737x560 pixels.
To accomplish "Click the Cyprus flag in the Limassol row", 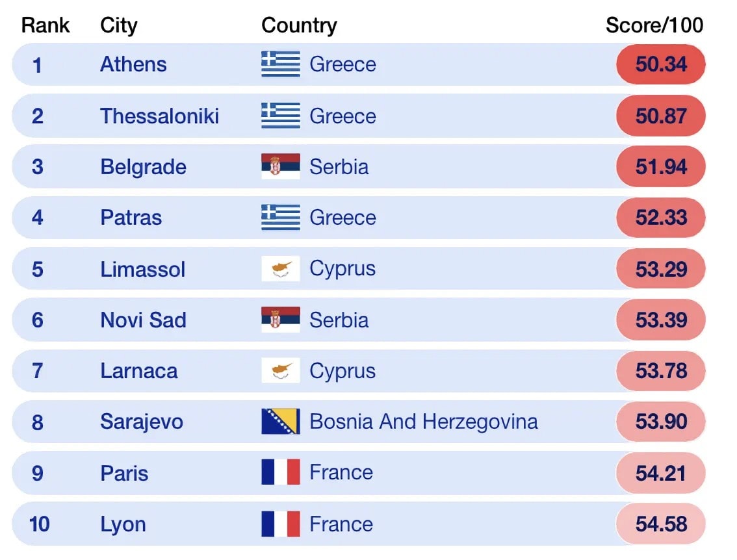I will coord(281,268).
